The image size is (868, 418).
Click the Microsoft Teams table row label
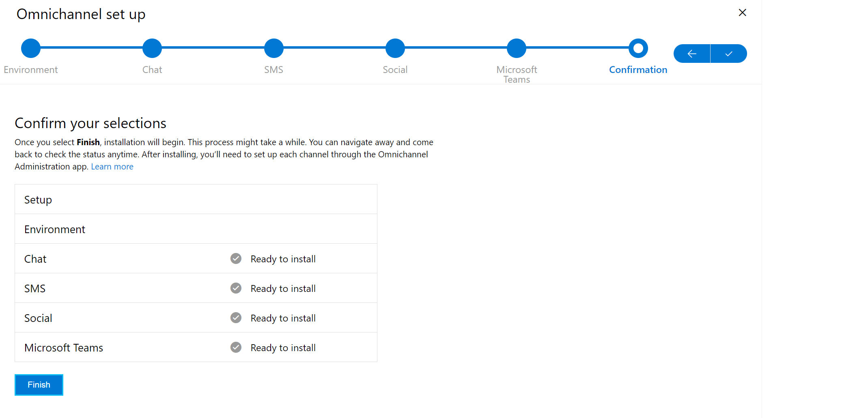pos(64,348)
